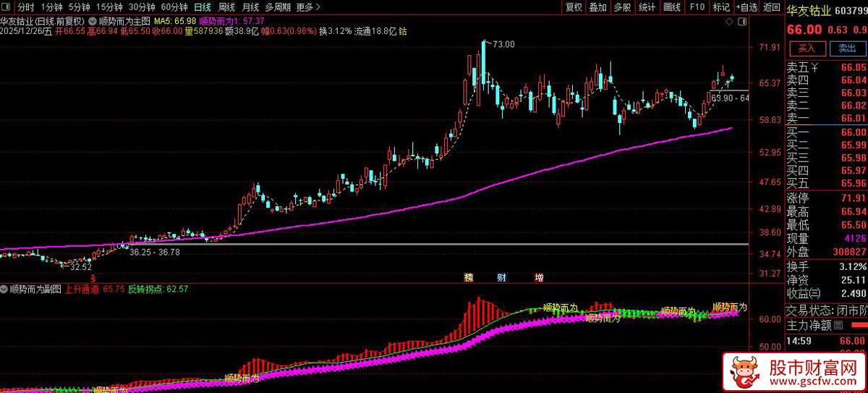Viewport: 868px width, 393px height.
Task: Select the 5分钟 period
Action: [80, 7]
